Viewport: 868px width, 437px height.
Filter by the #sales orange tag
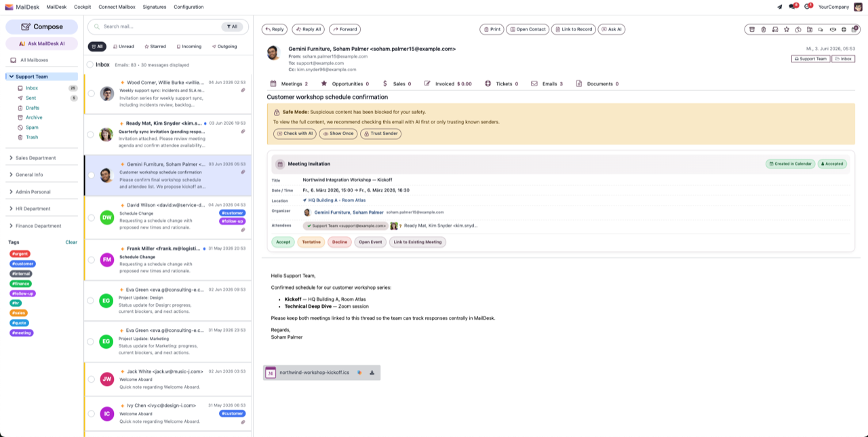(18, 313)
